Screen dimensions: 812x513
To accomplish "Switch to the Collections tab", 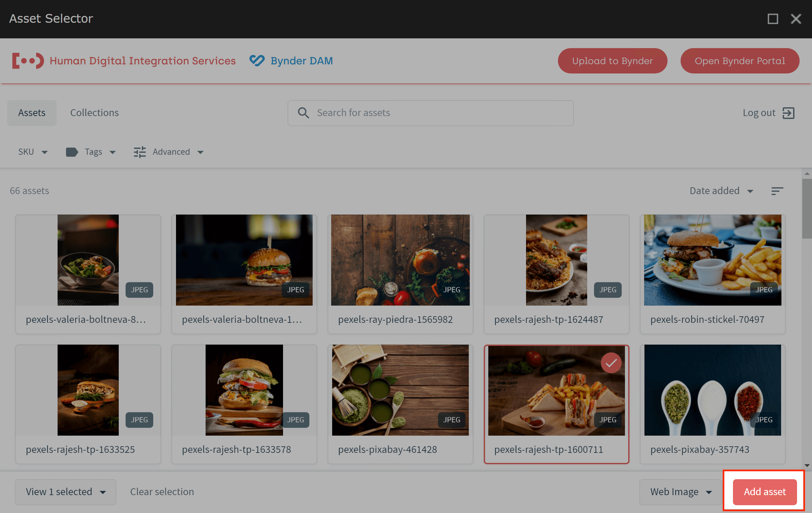I will (94, 113).
